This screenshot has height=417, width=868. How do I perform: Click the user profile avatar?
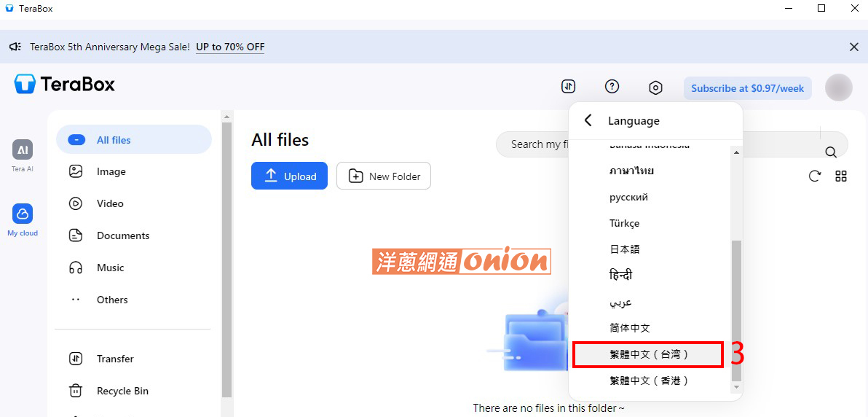[x=838, y=87]
